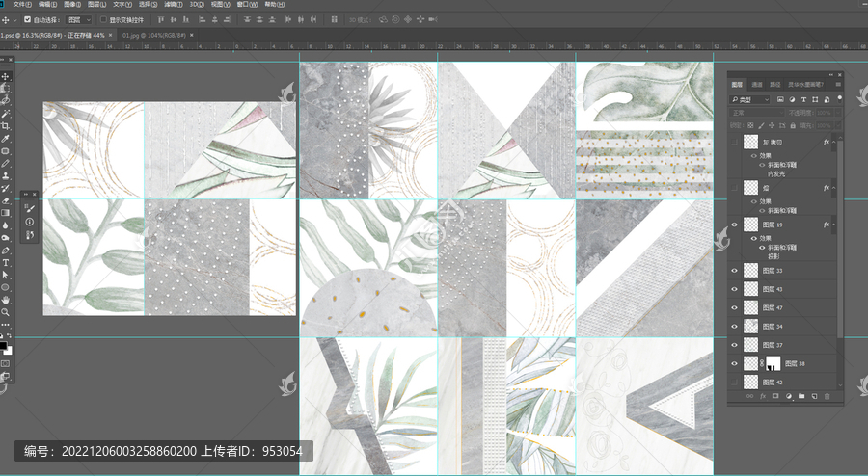Select the Pen tool
Screen dimensions: 868x476
pos(6,251)
